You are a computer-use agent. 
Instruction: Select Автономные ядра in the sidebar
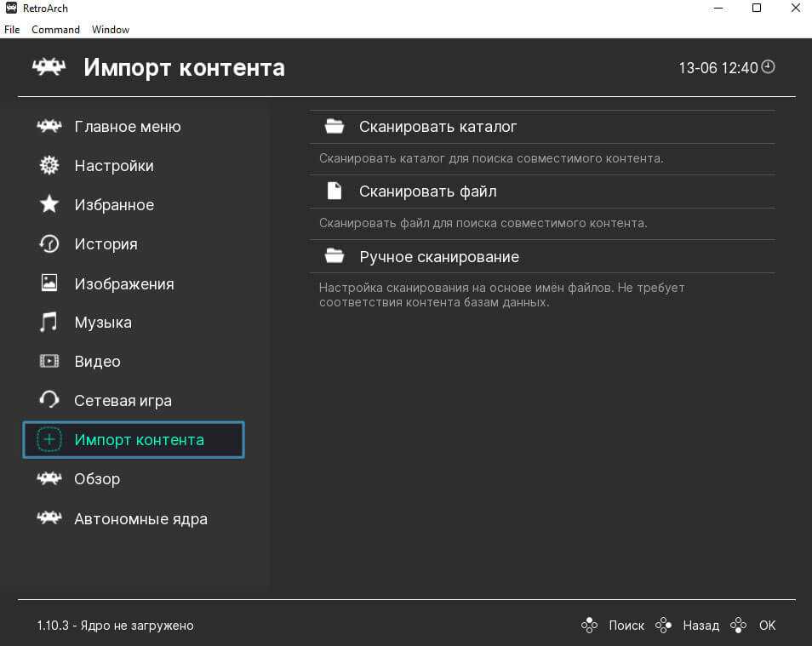(x=140, y=519)
